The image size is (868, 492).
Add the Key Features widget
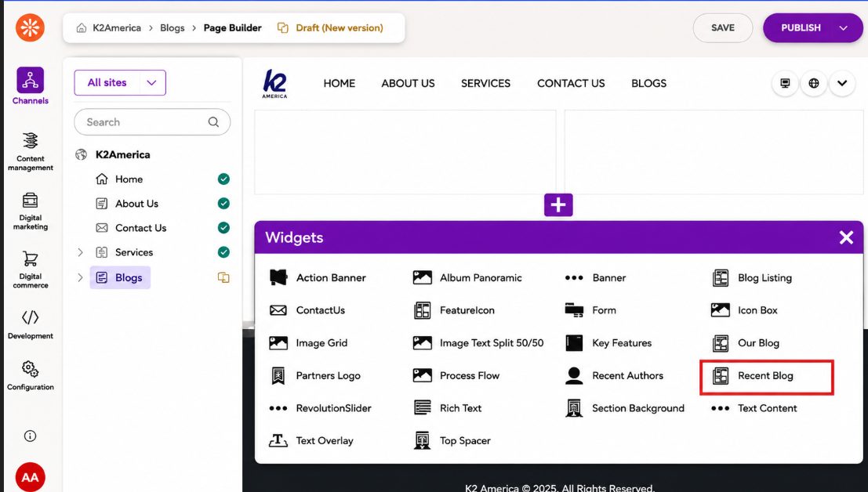tap(608, 342)
